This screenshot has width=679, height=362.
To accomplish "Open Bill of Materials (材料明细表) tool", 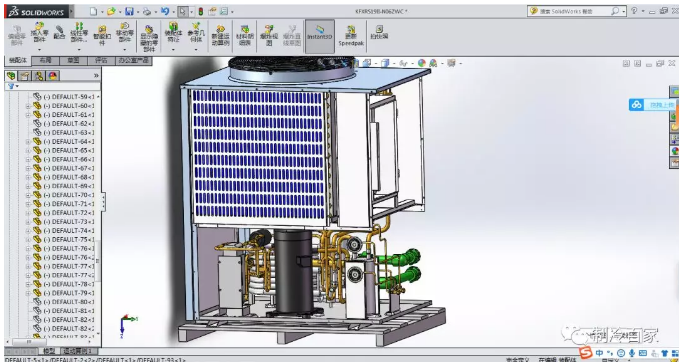I will point(245,36).
